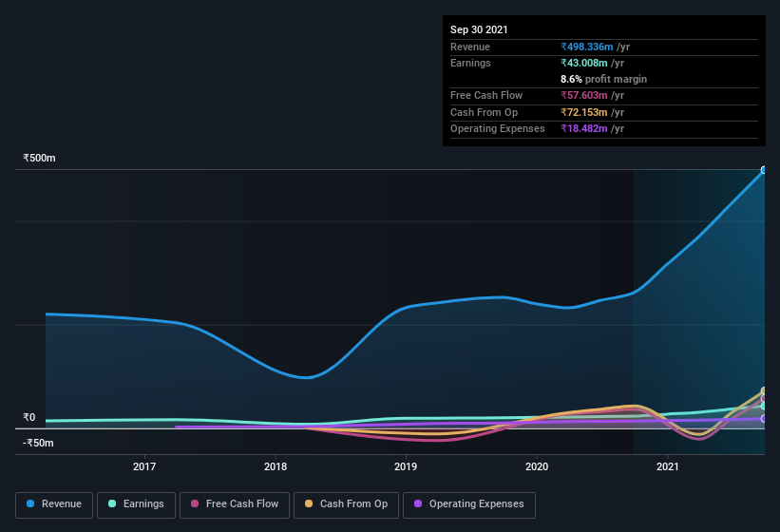Click the ₹43.008m earnings value
This screenshot has height=532, width=780.
tap(584, 63)
